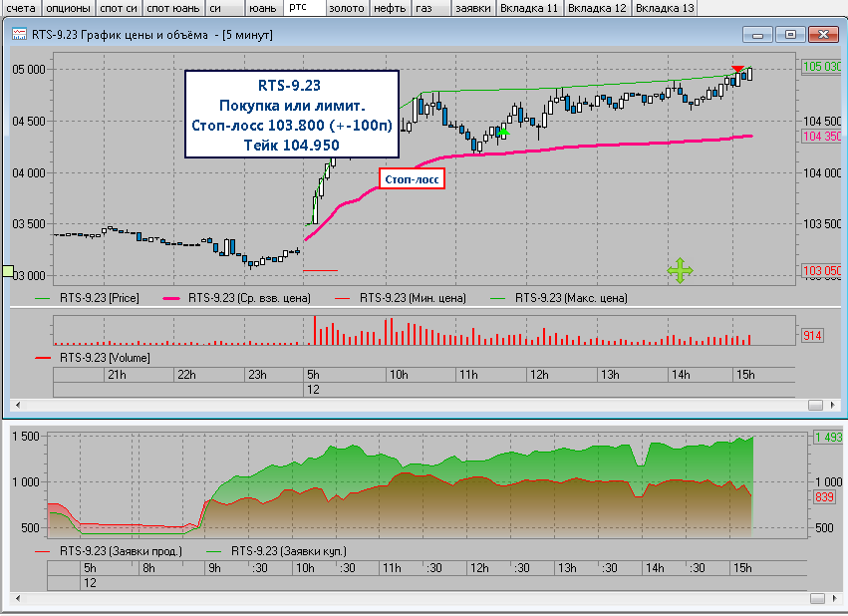
Task: Click the RTS-9.23 chart window icon
Action: pyautogui.click(x=20, y=35)
